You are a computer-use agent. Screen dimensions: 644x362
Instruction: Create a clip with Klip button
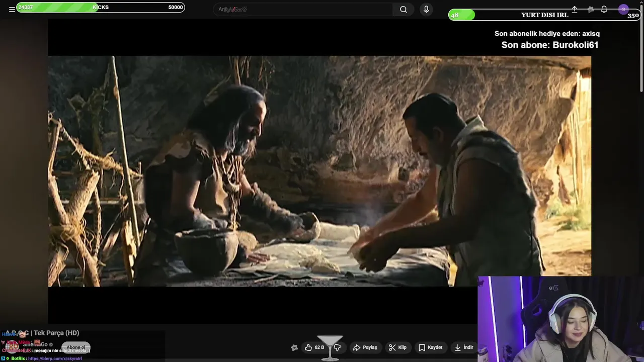point(398,347)
